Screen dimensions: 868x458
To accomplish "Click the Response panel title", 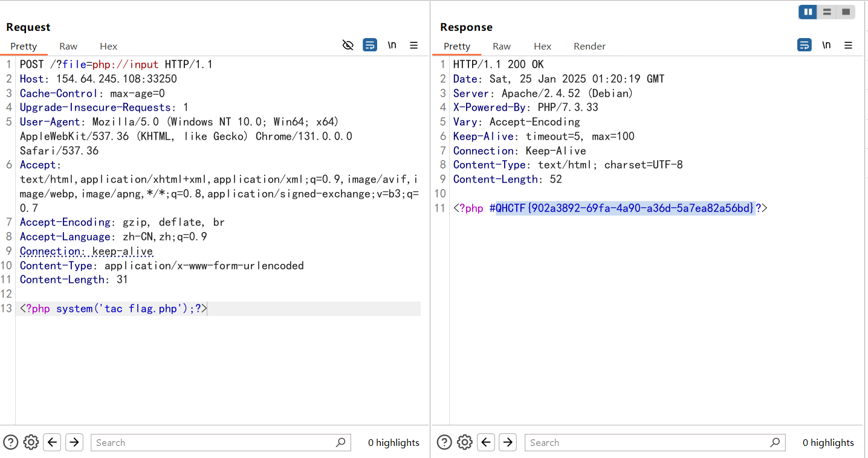I will pos(466,27).
